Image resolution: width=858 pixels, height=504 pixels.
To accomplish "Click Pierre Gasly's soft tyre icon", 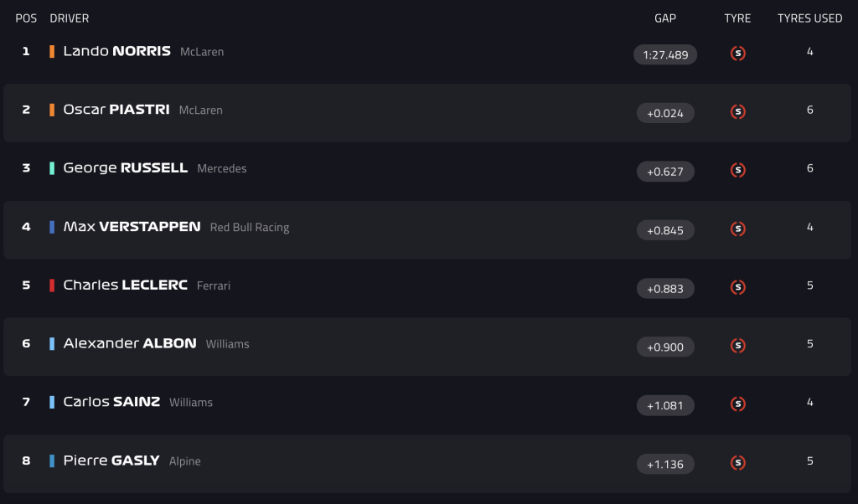I will point(737,463).
